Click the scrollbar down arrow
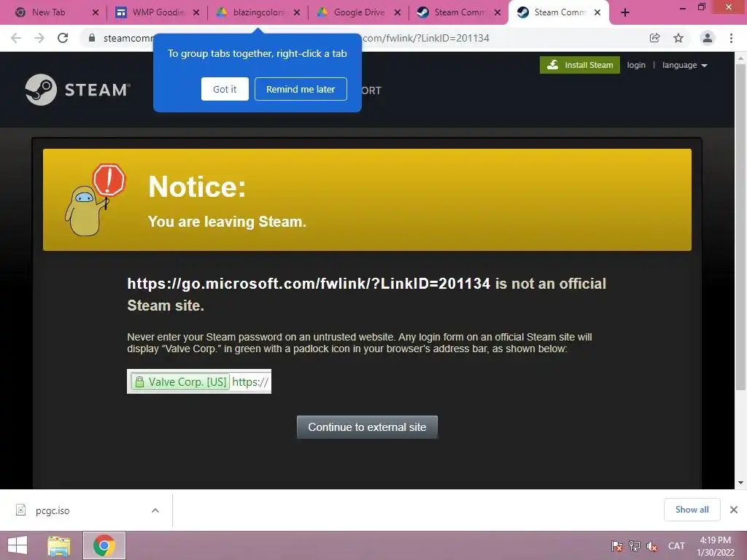 tap(740, 483)
